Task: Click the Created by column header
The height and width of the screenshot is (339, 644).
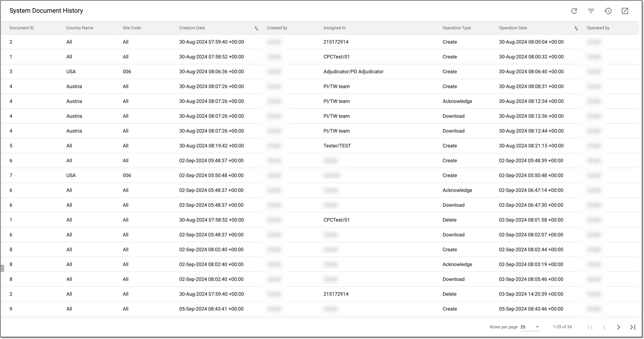Action: coord(277,28)
